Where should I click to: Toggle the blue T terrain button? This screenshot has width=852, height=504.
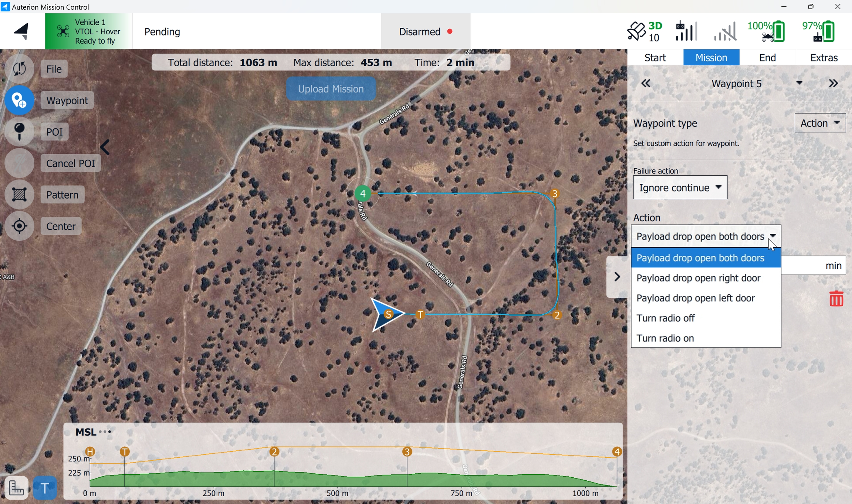45,488
